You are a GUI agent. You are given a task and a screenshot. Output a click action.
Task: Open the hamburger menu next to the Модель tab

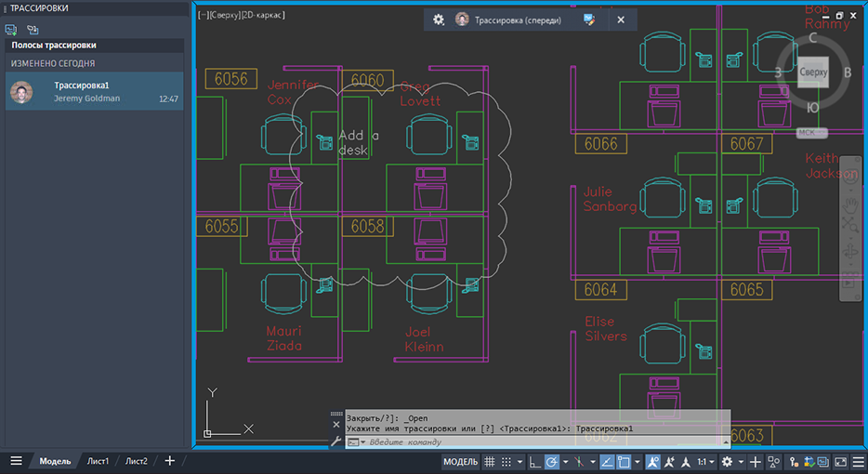point(16,462)
